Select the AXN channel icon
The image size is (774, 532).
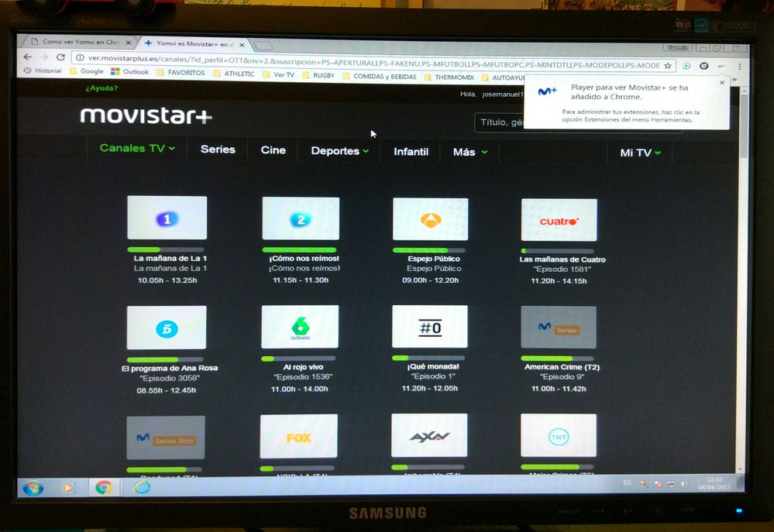click(429, 436)
